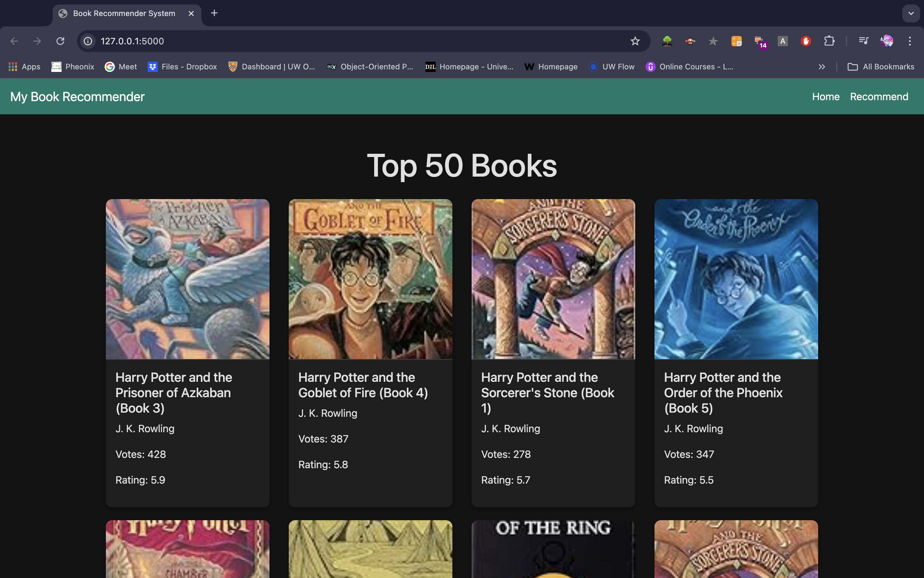Expand the tab search chevron
This screenshot has height=578, width=924.
click(x=911, y=13)
